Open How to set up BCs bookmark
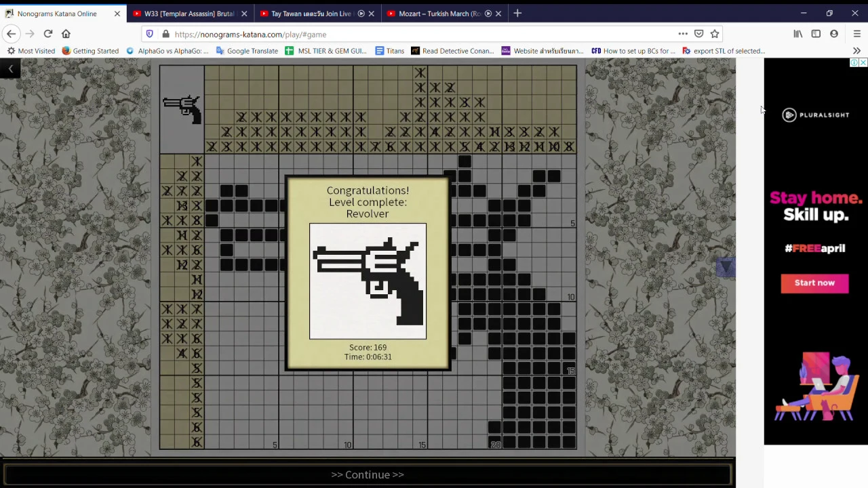Image resolution: width=868 pixels, height=488 pixels. (x=634, y=51)
